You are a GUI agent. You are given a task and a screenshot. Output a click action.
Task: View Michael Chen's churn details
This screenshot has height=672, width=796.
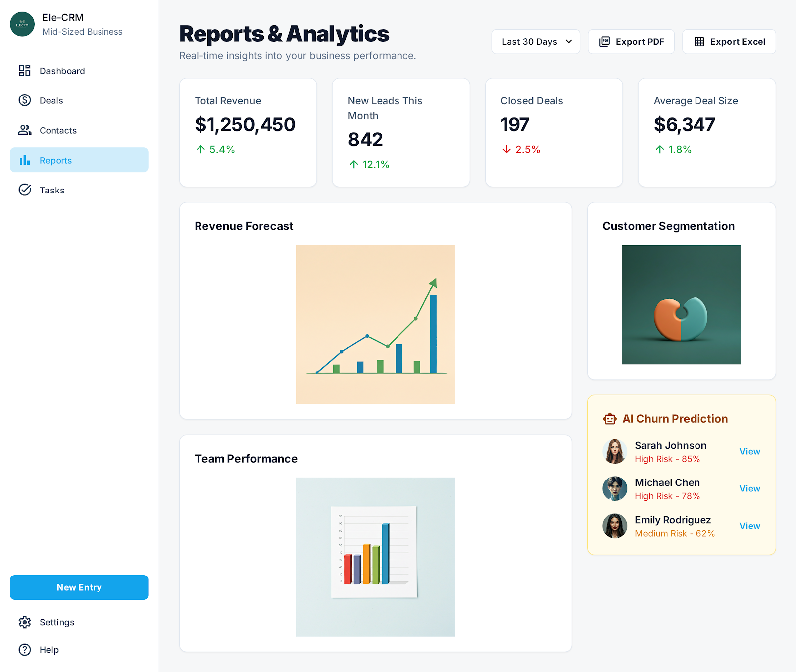(749, 488)
